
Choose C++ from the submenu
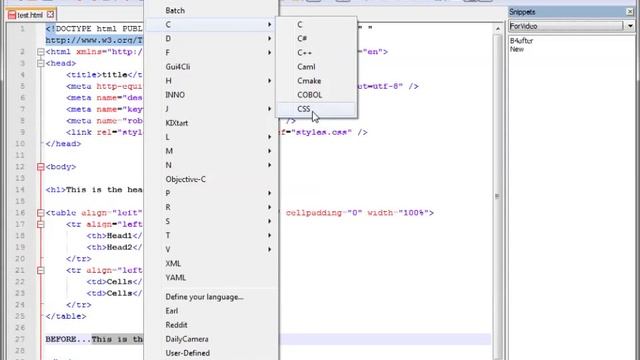[316, 53]
